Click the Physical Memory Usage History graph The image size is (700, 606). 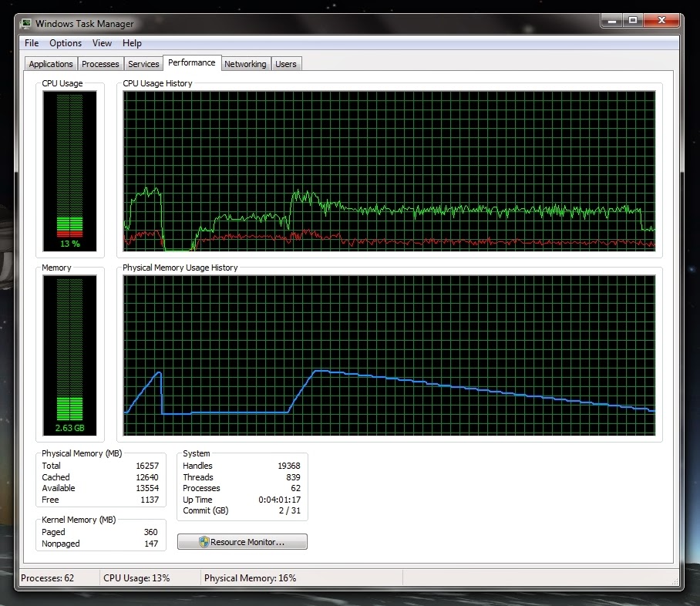(x=389, y=355)
